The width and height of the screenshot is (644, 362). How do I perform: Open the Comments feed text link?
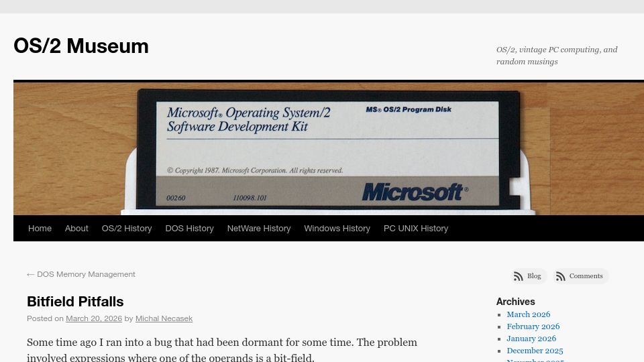586,276
